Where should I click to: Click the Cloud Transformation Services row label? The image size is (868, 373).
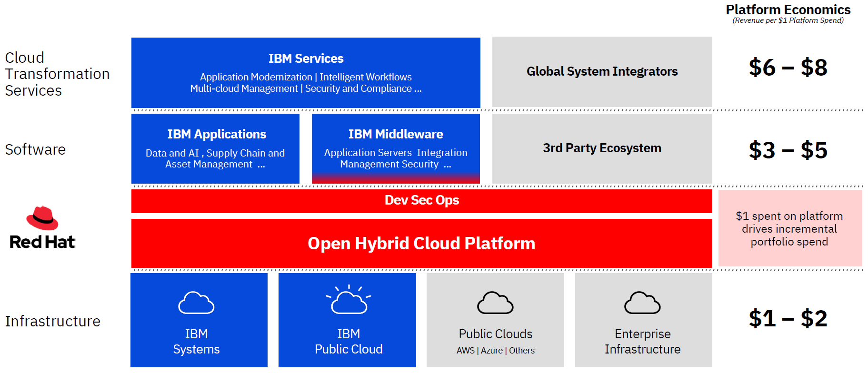point(57,74)
